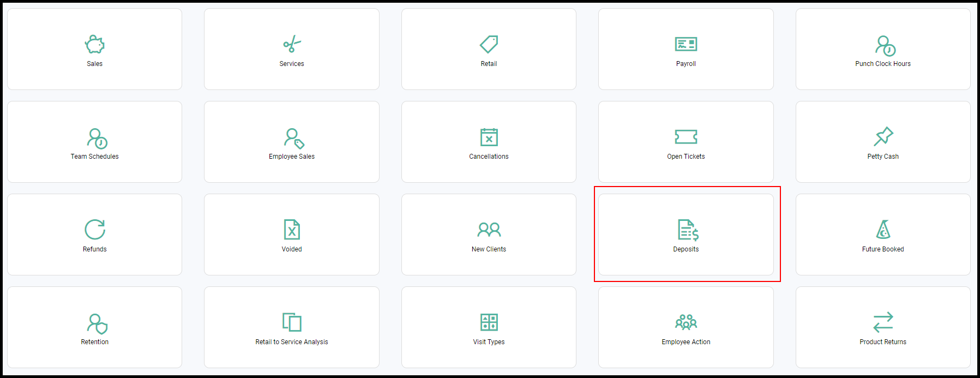This screenshot has height=378, width=980.
Task: Click the Employee Action label
Action: tap(686, 342)
